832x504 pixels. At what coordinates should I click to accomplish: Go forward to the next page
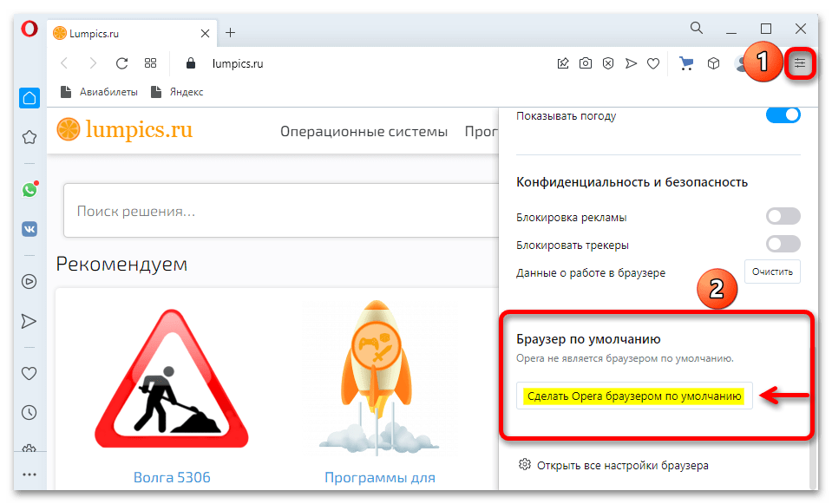point(93,63)
